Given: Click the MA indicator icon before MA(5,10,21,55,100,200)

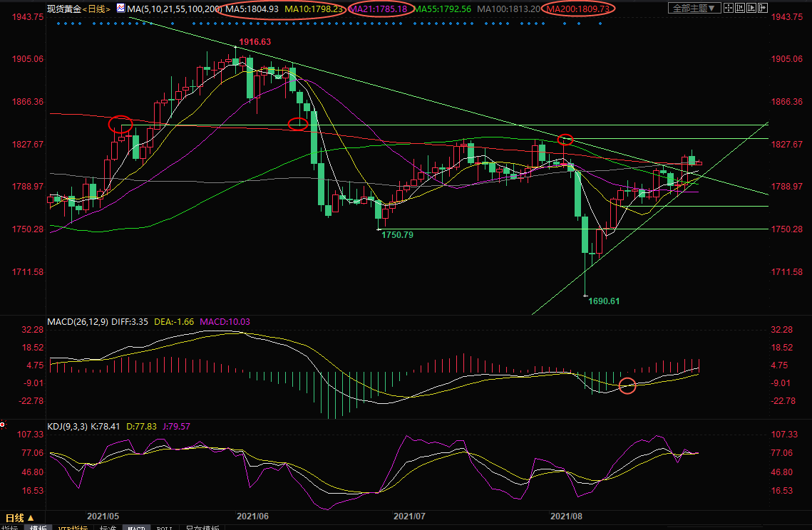Looking at the screenshot, I should pos(119,9).
